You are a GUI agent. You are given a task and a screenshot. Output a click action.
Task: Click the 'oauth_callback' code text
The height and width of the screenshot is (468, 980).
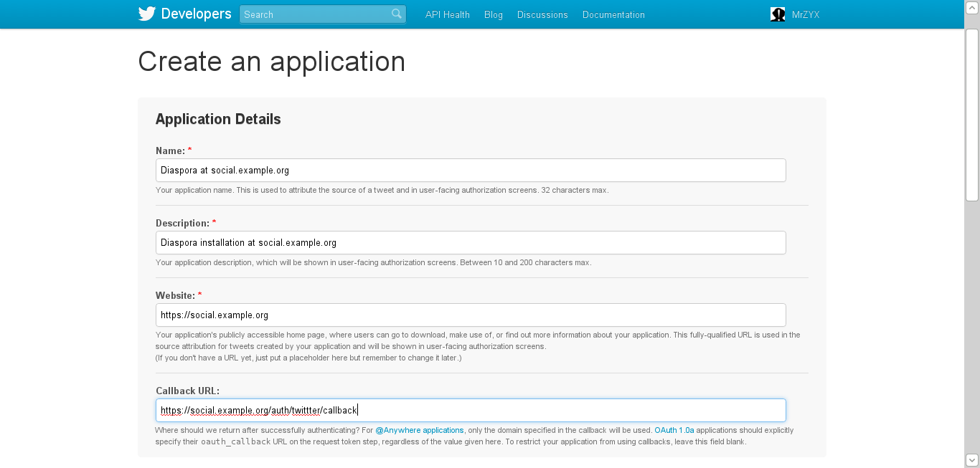(236, 441)
